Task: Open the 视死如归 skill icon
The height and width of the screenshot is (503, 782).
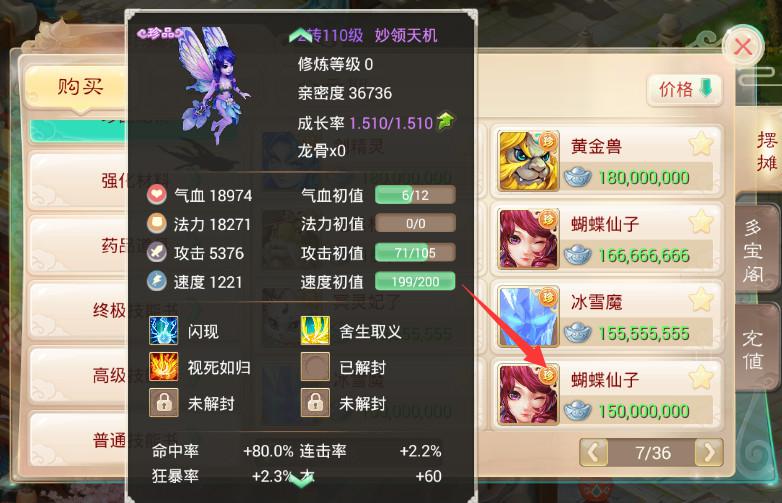Action: (x=164, y=367)
